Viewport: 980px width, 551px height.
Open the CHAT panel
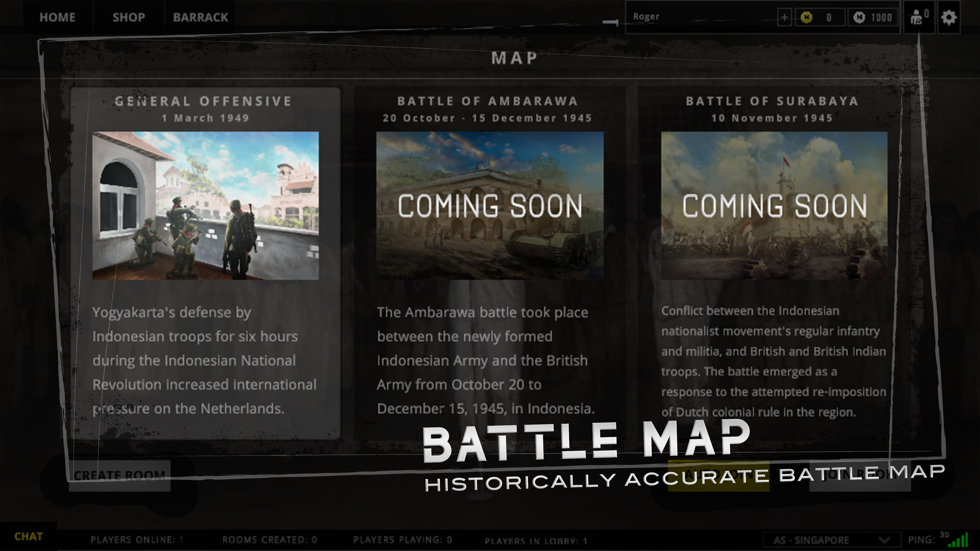(29, 536)
